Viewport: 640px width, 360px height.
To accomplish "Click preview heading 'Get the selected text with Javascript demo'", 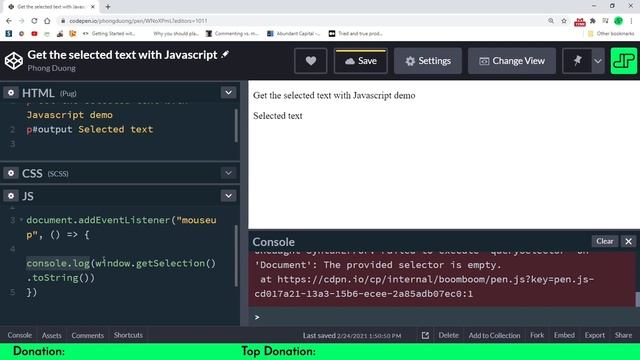I will pyautogui.click(x=334, y=96).
